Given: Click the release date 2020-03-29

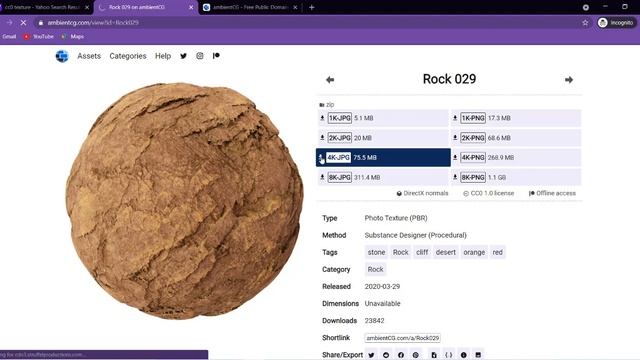Looking at the screenshot, I should 382,287.
